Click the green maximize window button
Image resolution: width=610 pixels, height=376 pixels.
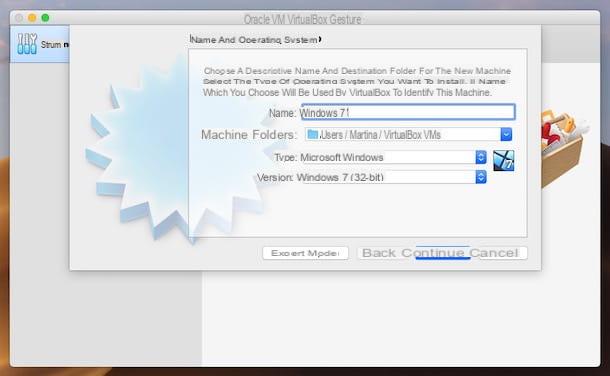point(46,18)
